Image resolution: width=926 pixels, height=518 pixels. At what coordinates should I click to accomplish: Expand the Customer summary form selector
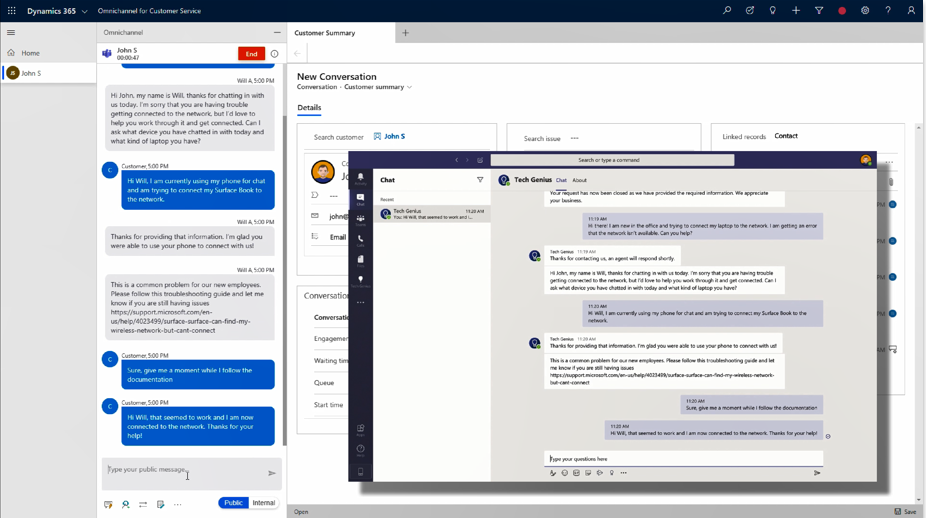pos(409,88)
